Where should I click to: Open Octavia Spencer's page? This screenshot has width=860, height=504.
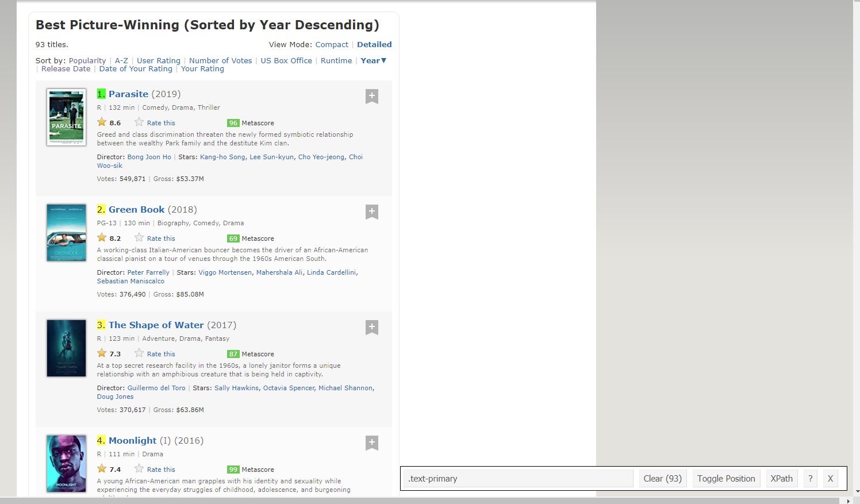coord(289,388)
